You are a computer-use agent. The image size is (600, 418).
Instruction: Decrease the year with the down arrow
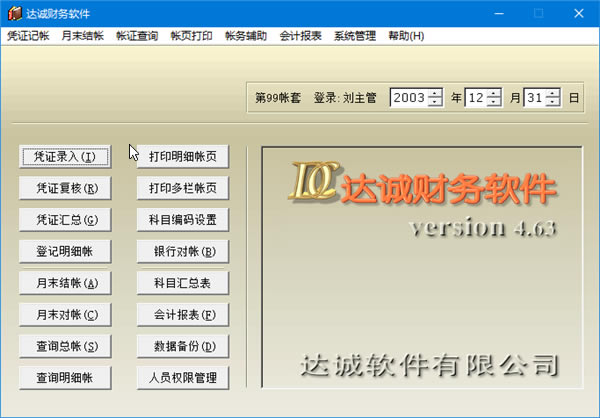click(x=435, y=102)
